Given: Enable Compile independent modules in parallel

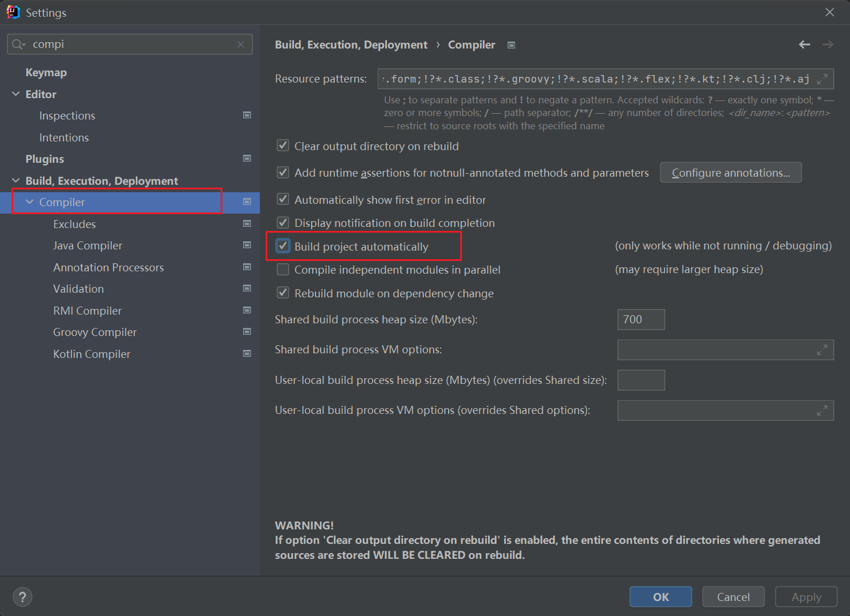Looking at the screenshot, I should coord(283,270).
